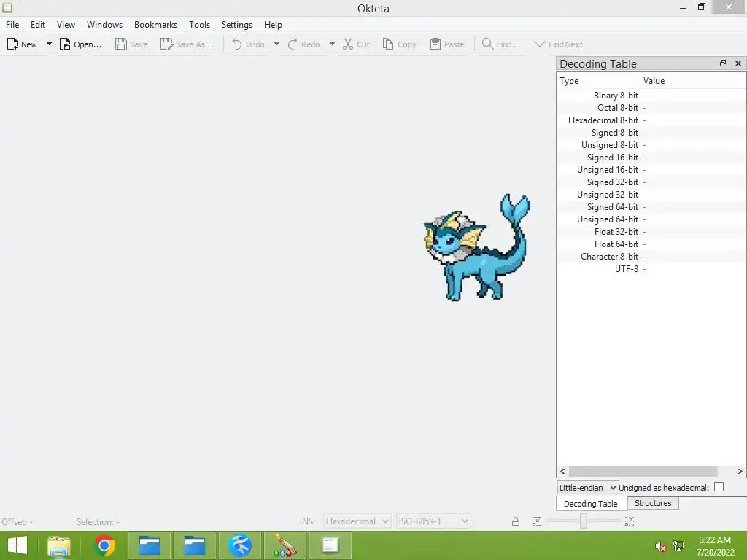Switch to the Structures tab
Image resolution: width=747 pixels, height=560 pixels.
pyautogui.click(x=653, y=503)
